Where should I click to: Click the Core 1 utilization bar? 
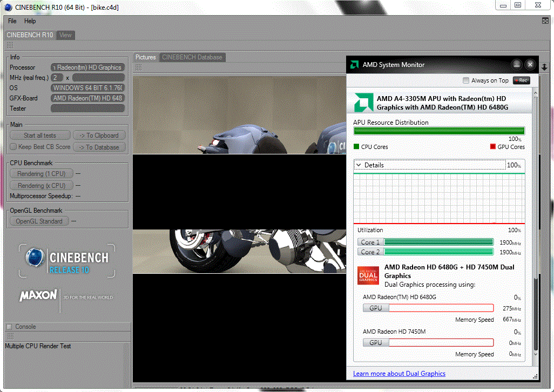438,242
